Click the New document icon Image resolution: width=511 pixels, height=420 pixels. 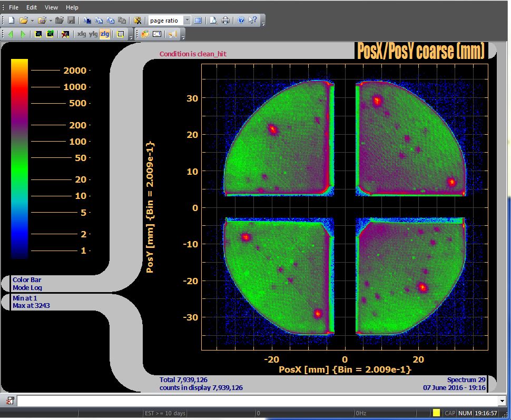(x=11, y=21)
